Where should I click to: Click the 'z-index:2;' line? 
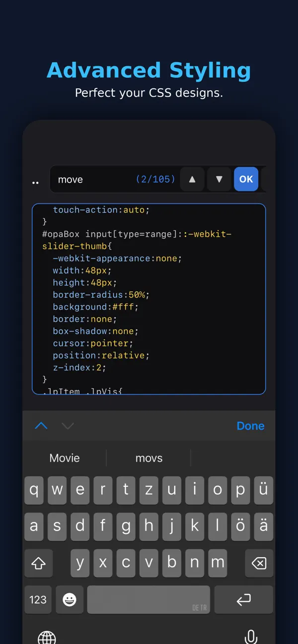pos(79,368)
